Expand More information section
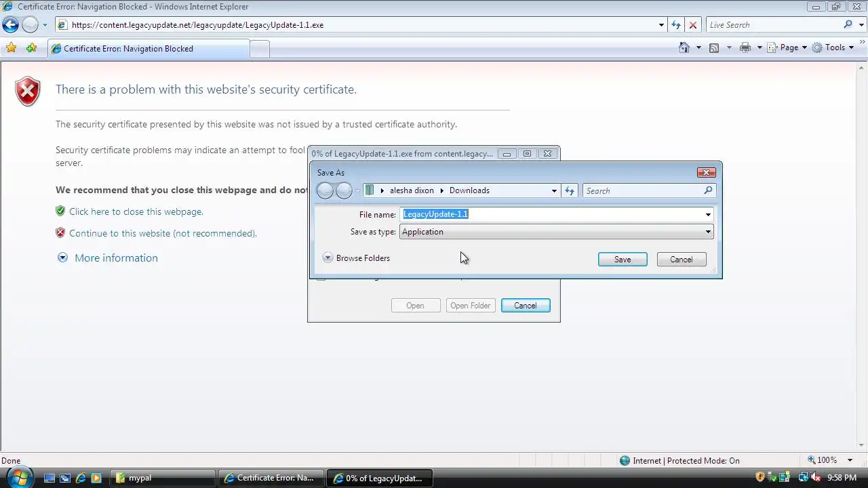This screenshot has width=868, height=488. tap(108, 258)
